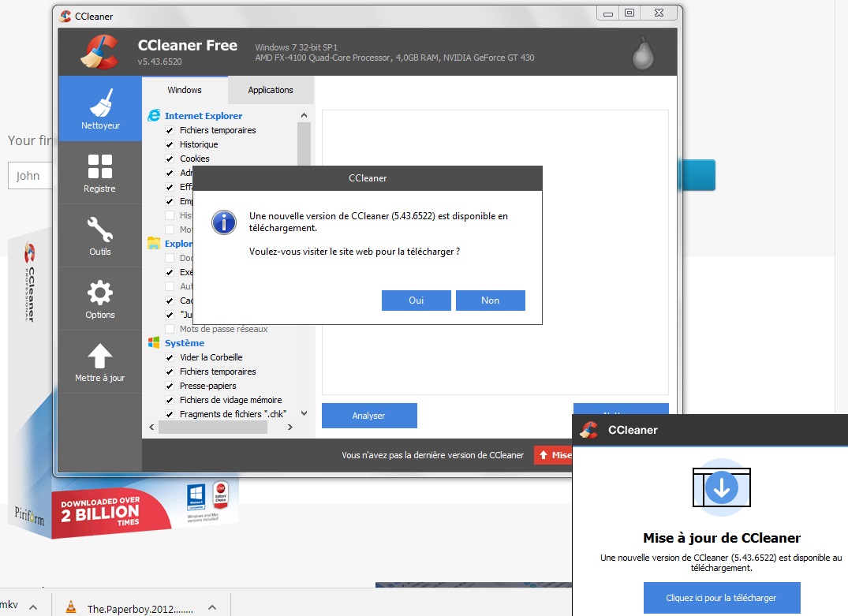Click the blue information icon in dialog
Viewport: 848px width, 616px height.
pyautogui.click(x=224, y=222)
